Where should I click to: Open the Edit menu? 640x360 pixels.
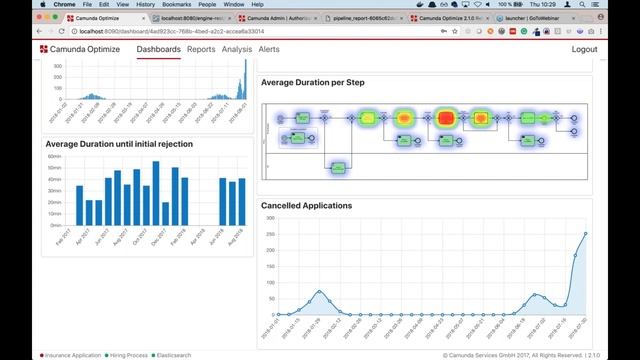104,4
